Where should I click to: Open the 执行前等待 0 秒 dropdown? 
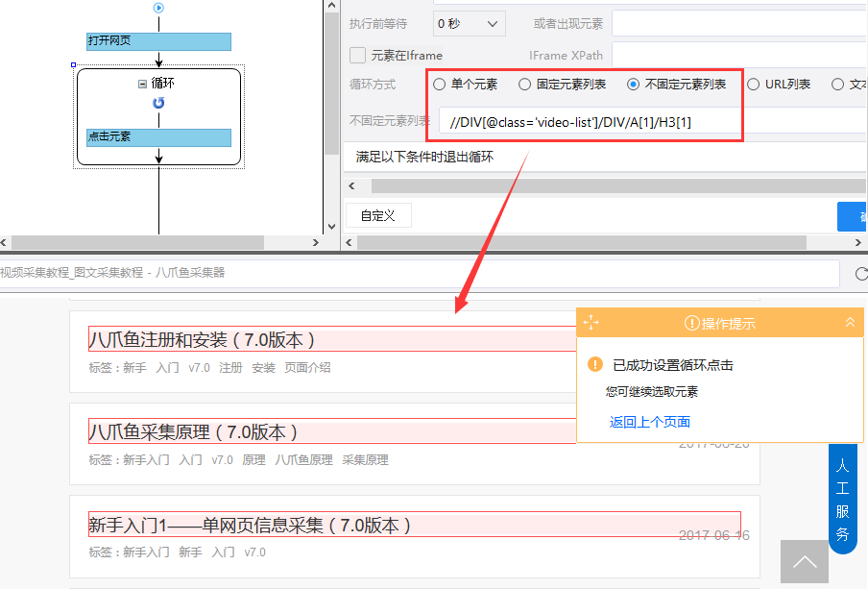[469, 24]
